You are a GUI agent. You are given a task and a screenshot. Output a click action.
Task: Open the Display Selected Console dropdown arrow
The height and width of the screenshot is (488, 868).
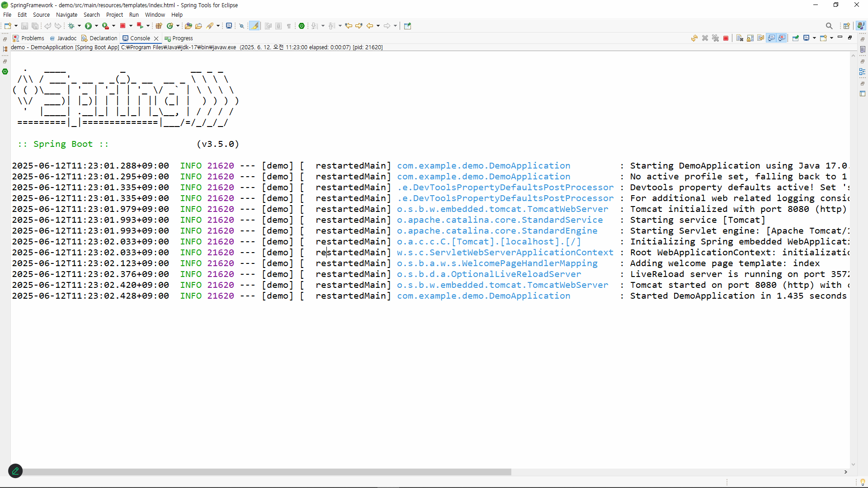tap(814, 38)
